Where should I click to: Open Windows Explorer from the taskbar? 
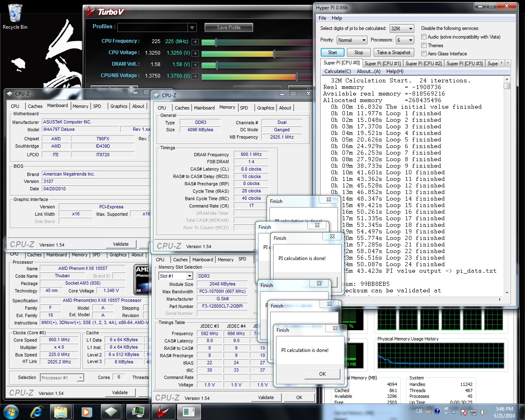click(x=61, y=411)
